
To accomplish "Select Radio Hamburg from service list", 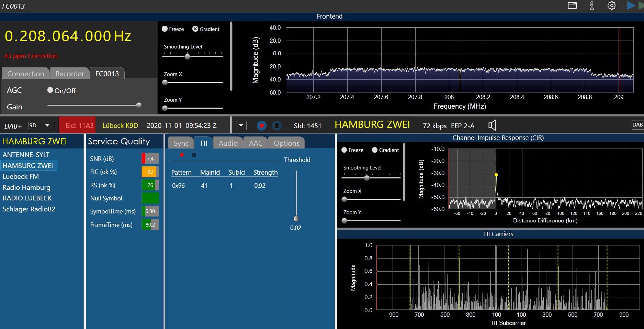I will pyautogui.click(x=26, y=187).
